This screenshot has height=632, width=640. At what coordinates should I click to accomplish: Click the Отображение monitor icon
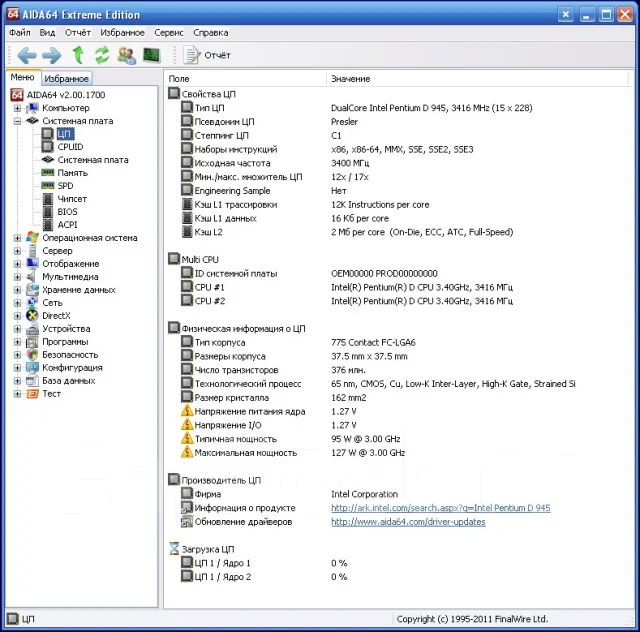click(32, 264)
